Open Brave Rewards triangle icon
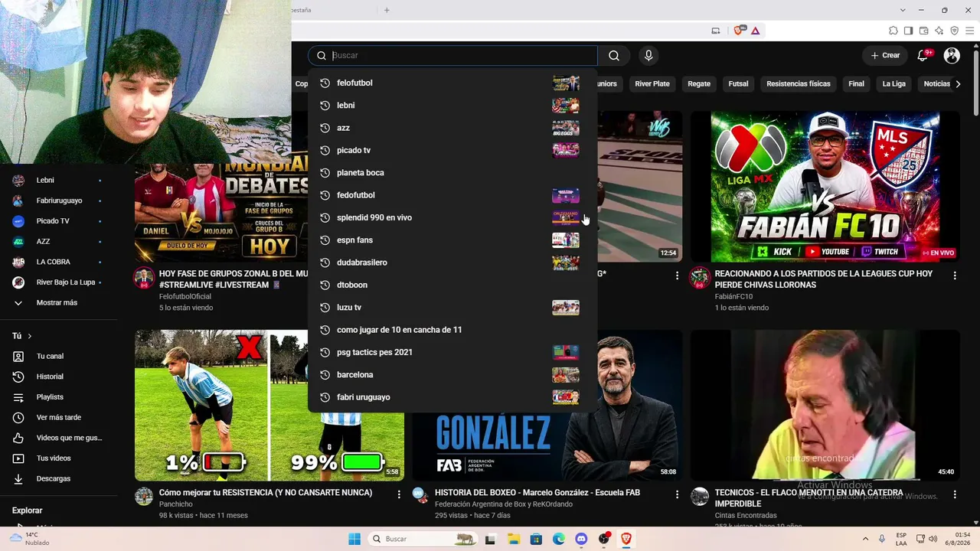Image resolution: width=980 pixels, height=551 pixels. (755, 31)
